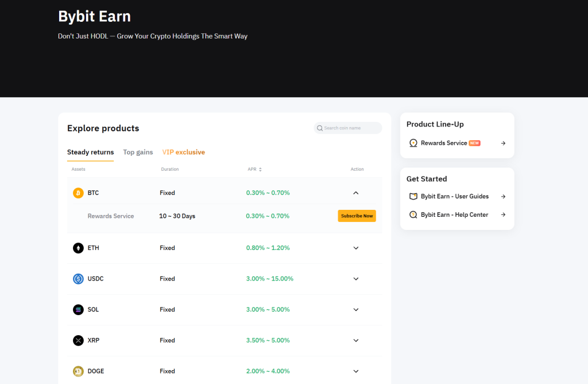Select the VIP exclusive tab
Viewport: 588px width, 384px height.
pyautogui.click(x=183, y=152)
